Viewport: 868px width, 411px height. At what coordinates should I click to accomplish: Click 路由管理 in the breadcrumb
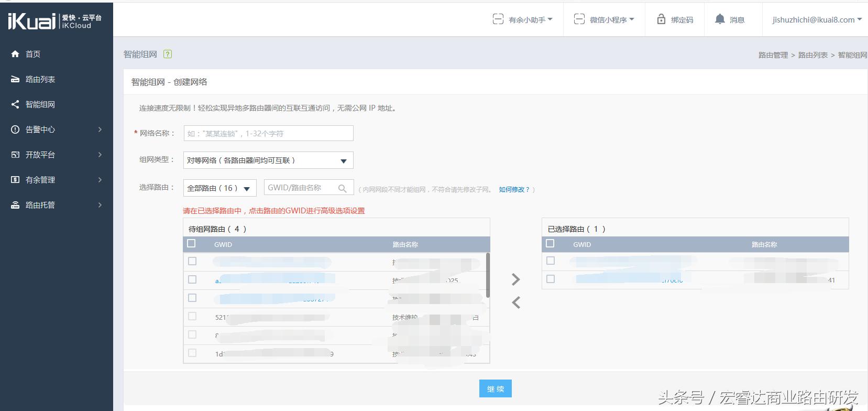773,55
